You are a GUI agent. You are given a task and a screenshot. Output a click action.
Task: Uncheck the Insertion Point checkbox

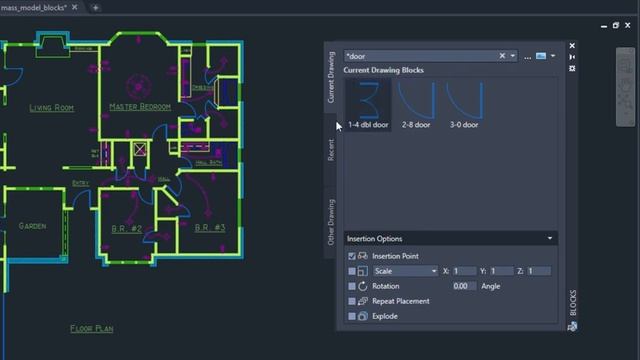352,256
